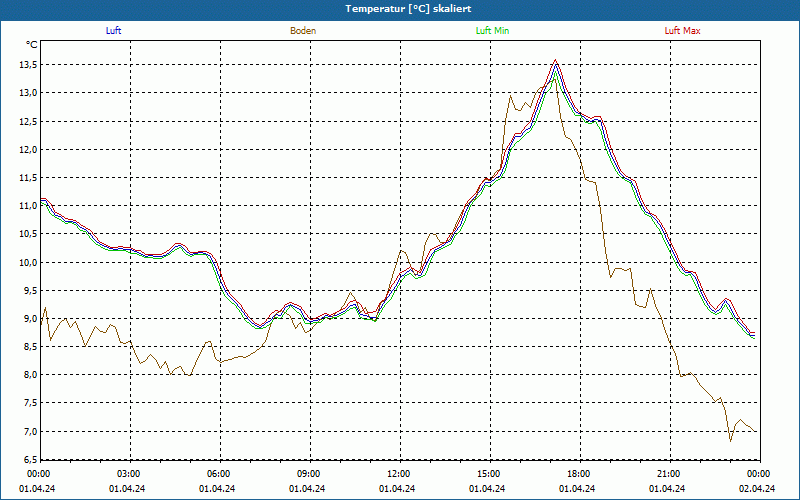Click the 15:00 time axis label
Image resolution: width=800 pixels, height=500 pixels.
coord(487,474)
